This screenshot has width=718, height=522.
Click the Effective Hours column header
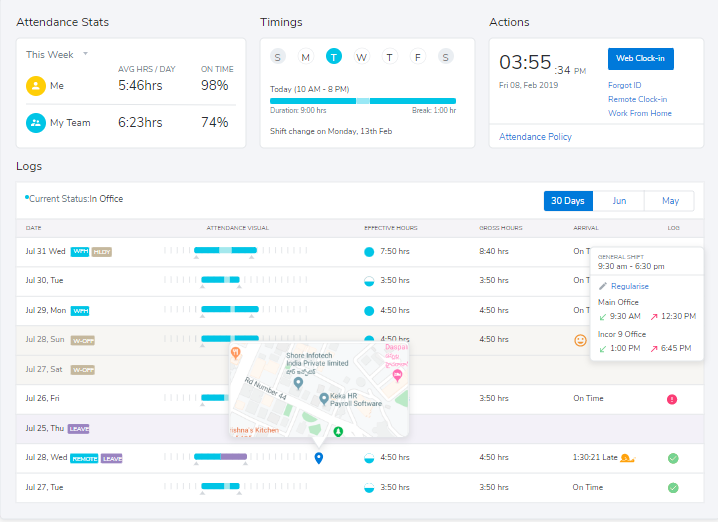pyautogui.click(x=391, y=228)
